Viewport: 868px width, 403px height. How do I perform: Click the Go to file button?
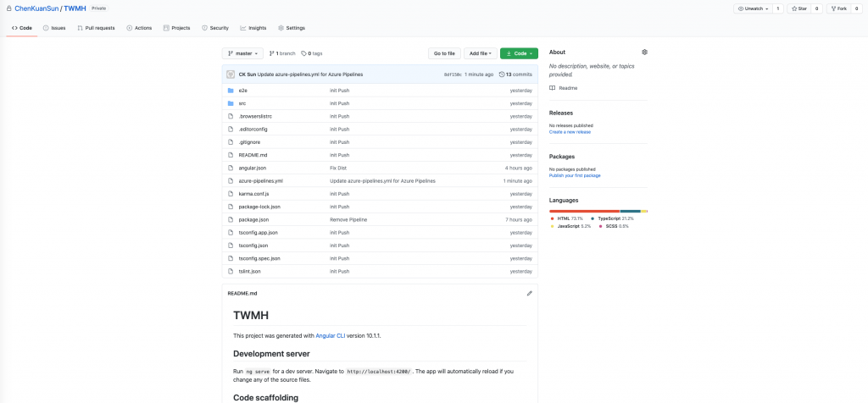click(x=444, y=53)
